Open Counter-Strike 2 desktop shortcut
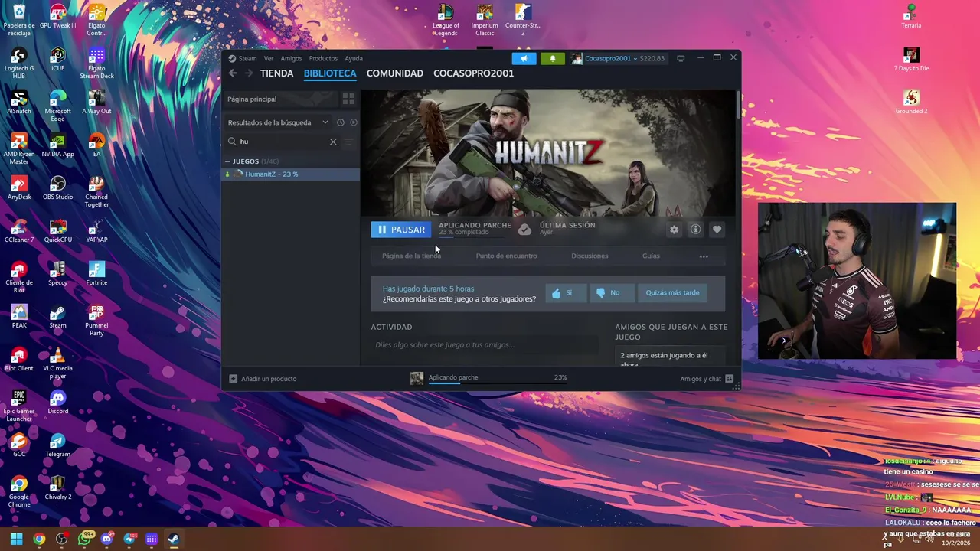 pyautogui.click(x=523, y=20)
